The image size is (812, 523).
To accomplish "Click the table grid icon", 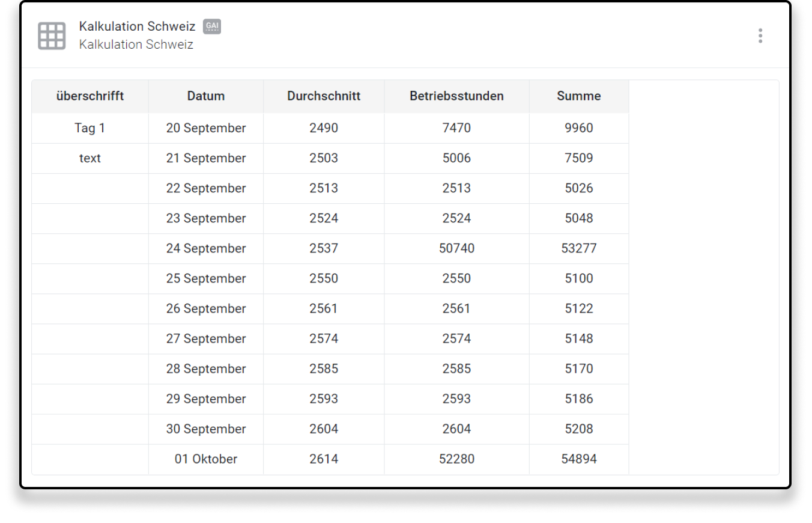I will (x=52, y=36).
